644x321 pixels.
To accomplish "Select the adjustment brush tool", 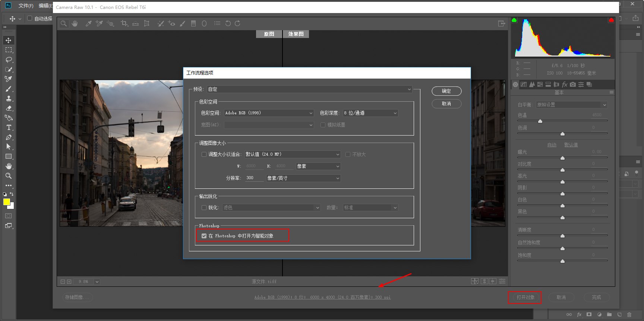I will [x=182, y=23].
